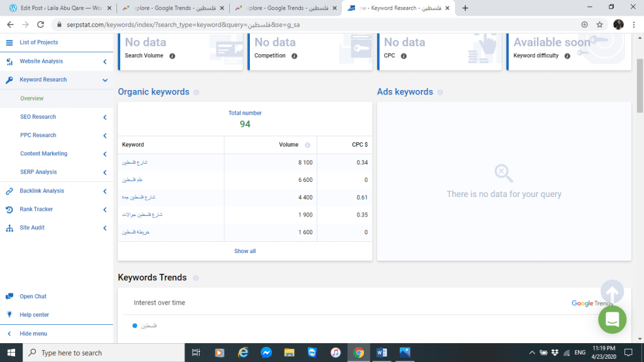
Task: Click info icon next to Volume column
Action: (x=307, y=145)
